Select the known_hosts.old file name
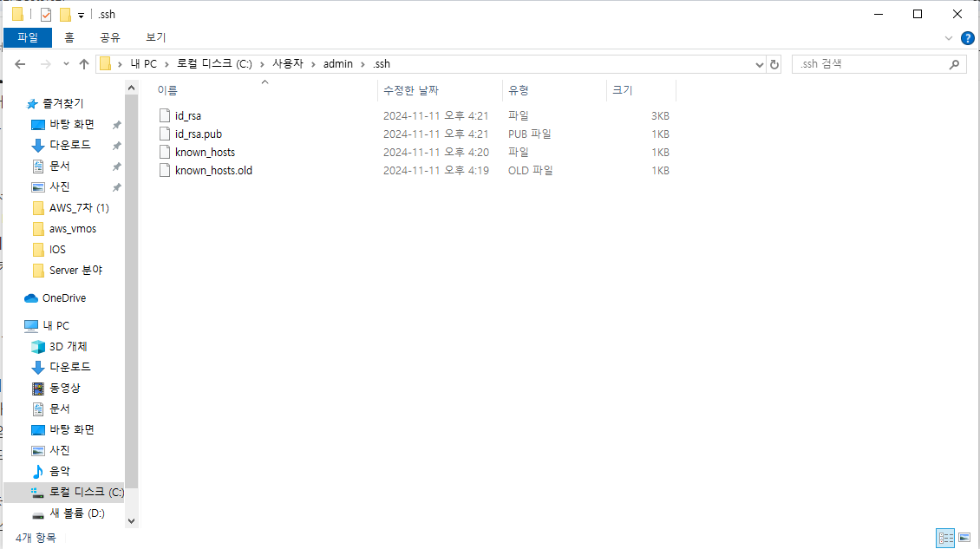Viewport: 980px width, 549px height. (213, 170)
